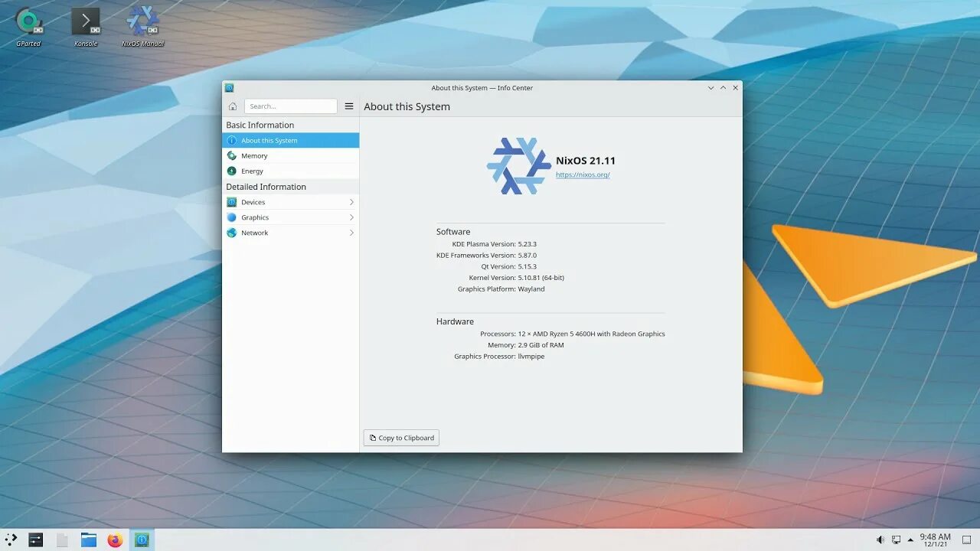Launch Firefox from the taskbar
Screen dimensions: 980x551
pyautogui.click(x=115, y=540)
